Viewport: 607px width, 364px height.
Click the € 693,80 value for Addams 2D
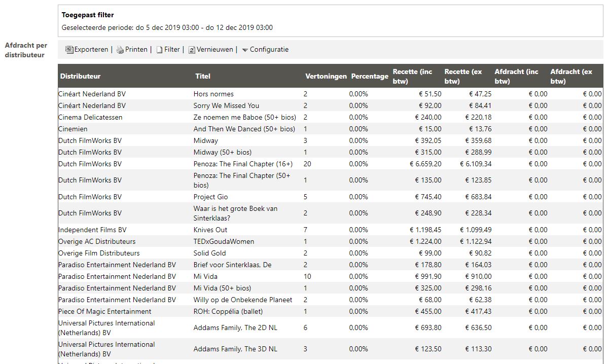coord(428,327)
